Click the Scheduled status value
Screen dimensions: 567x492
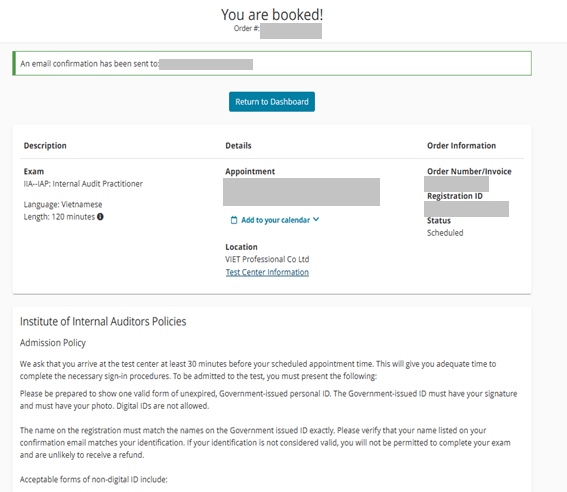click(x=445, y=233)
